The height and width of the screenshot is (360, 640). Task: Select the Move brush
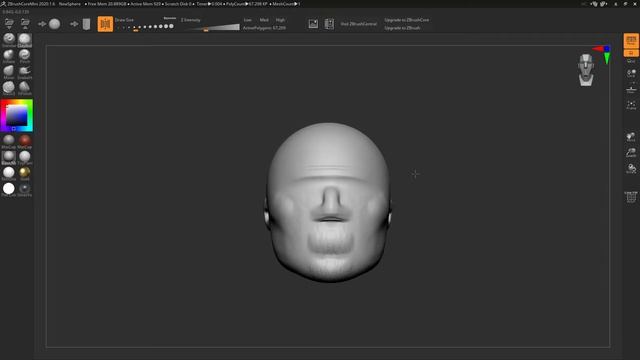coord(9,71)
